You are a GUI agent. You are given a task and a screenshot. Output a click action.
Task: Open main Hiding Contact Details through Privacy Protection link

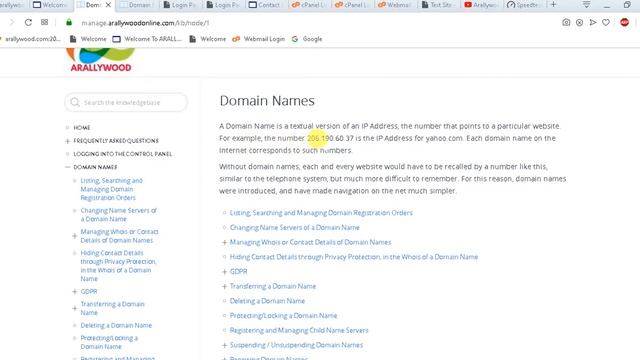(x=353, y=257)
